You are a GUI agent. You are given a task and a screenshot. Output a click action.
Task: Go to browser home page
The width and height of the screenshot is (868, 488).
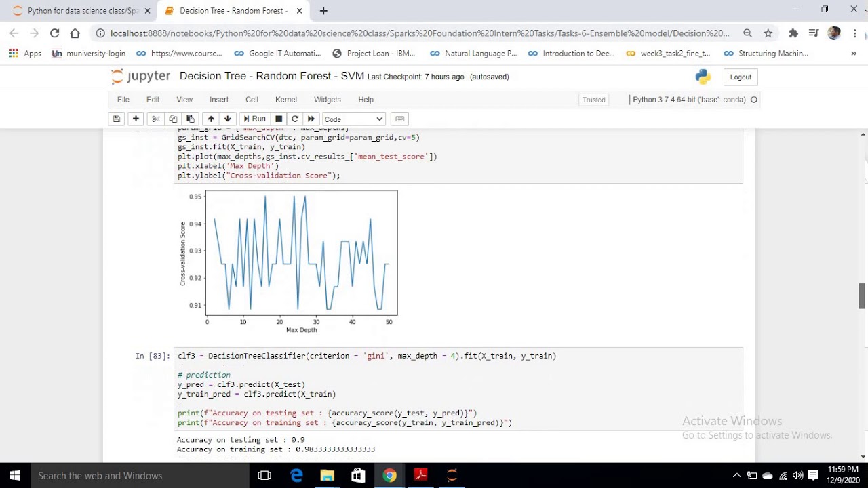pyautogui.click(x=75, y=33)
